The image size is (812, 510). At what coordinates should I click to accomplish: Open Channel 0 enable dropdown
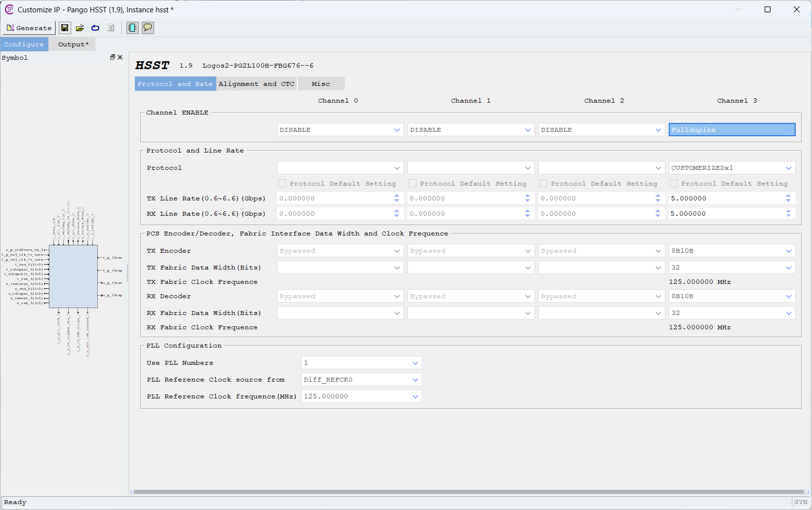coord(340,130)
